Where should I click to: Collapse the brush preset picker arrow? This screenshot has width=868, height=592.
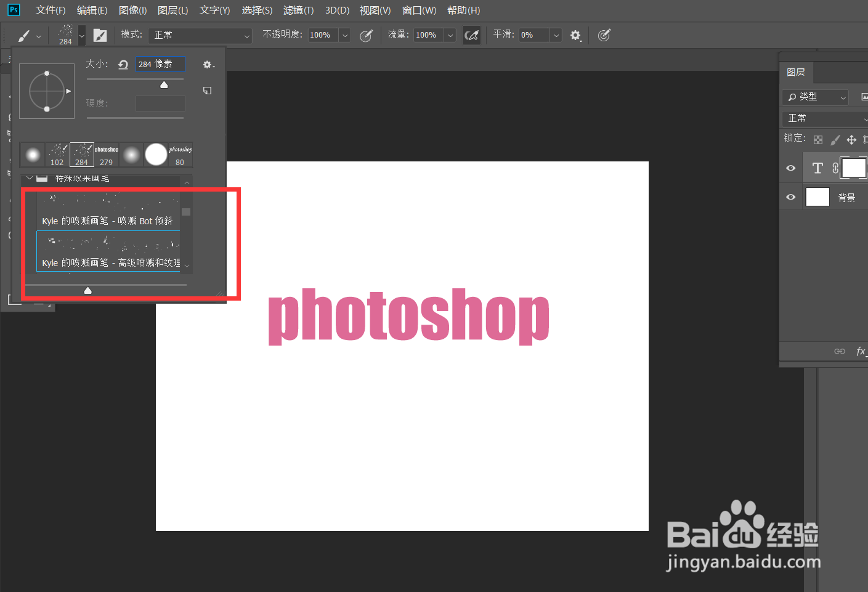81,36
